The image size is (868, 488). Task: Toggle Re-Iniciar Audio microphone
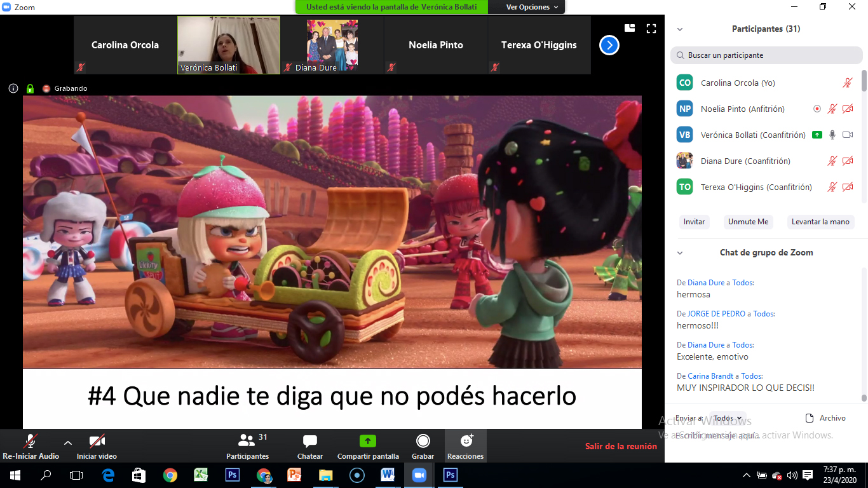[30, 442]
